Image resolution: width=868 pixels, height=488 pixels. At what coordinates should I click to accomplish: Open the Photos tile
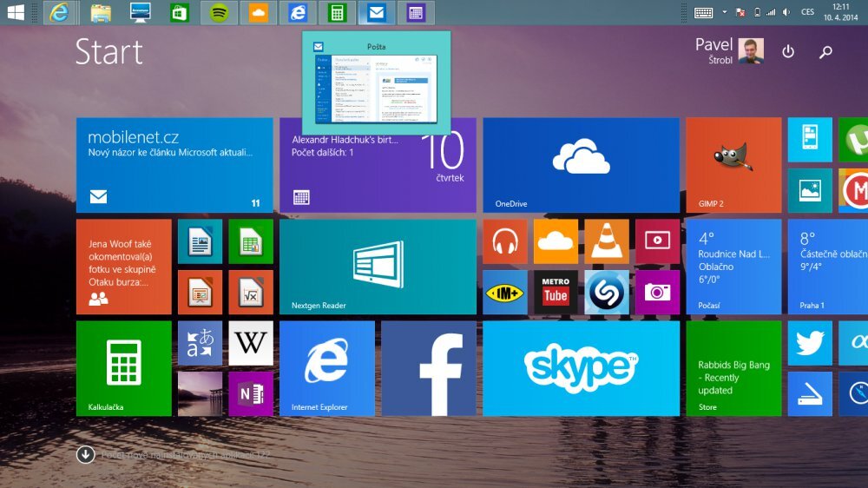[810, 190]
